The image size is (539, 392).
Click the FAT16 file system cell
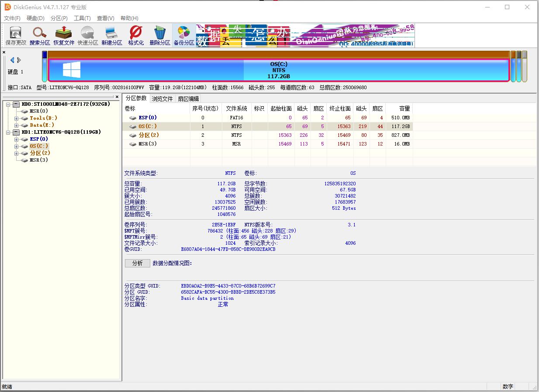click(x=236, y=118)
